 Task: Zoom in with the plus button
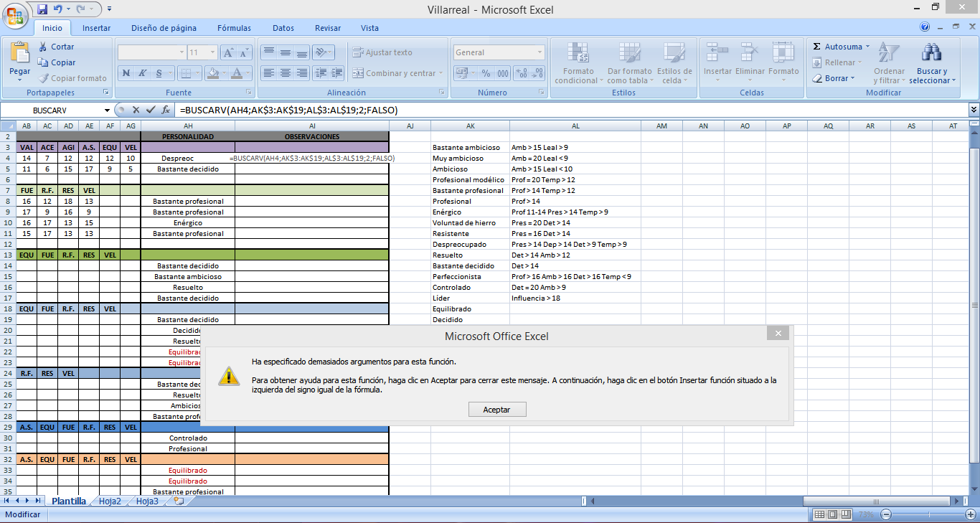pos(971,514)
